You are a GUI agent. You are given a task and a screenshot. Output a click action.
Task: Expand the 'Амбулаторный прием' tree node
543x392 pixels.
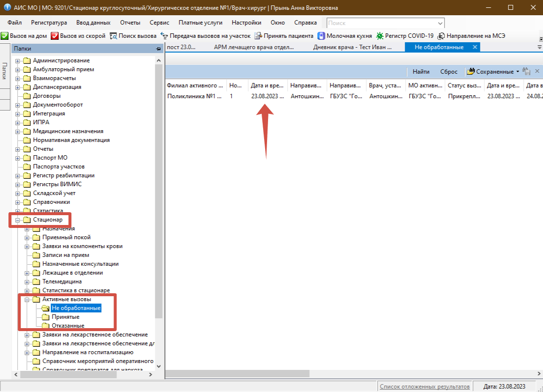coord(18,70)
